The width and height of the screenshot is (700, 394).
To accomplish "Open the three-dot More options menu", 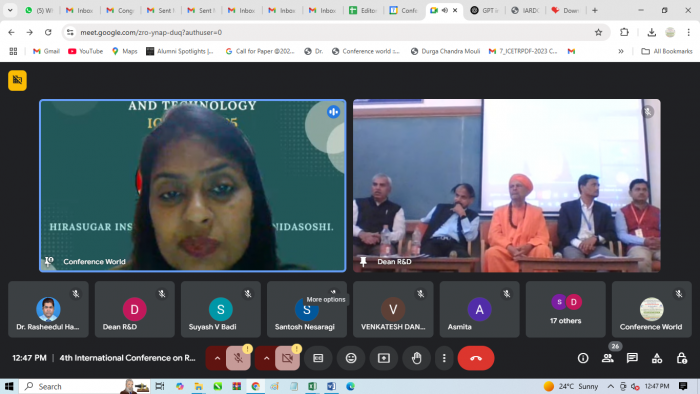I will [444, 358].
